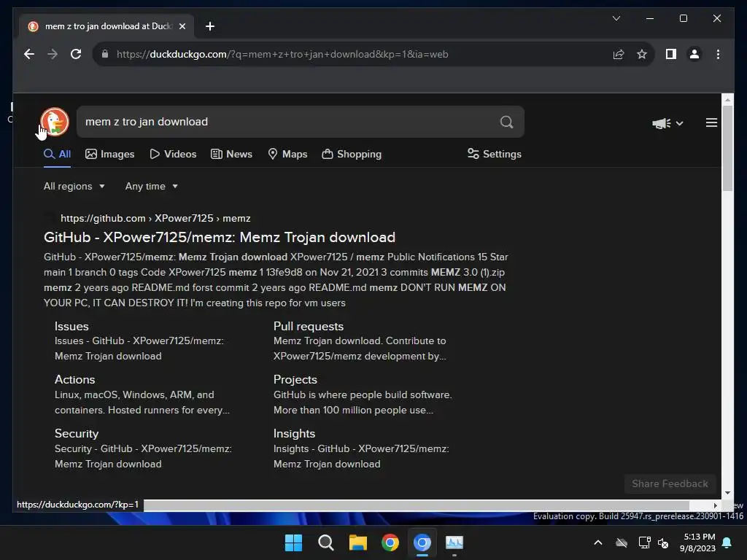747x560 pixels.
Task: Open the Pull requests sitelink
Action: 309,326
